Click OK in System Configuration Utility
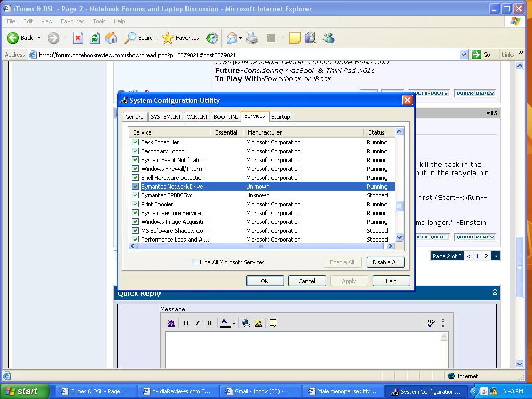The width and height of the screenshot is (532, 399). (265, 281)
